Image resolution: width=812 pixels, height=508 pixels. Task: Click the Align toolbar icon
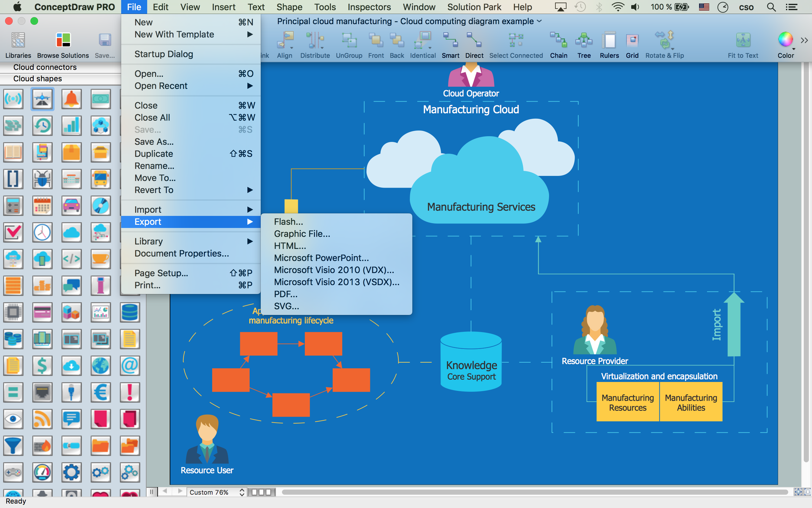[285, 40]
